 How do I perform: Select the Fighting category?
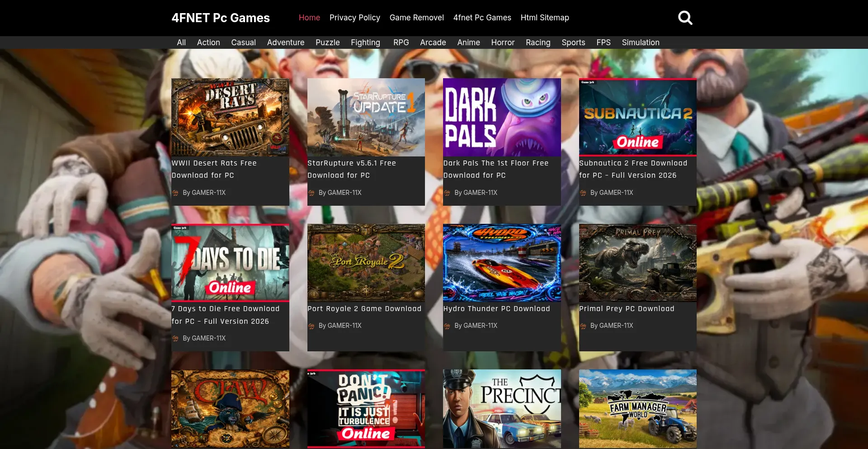click(365, 43)
